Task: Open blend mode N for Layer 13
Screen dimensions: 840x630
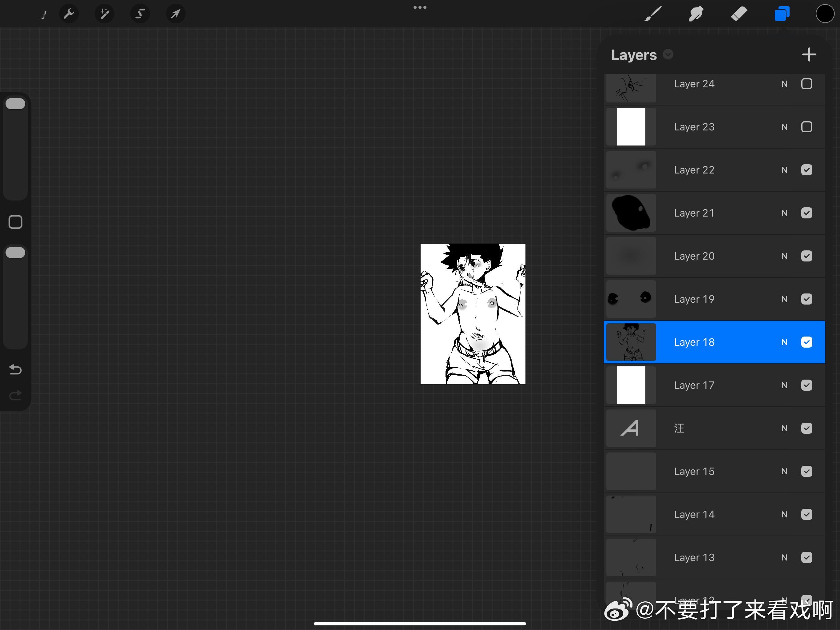Action: tap(784, 557)
